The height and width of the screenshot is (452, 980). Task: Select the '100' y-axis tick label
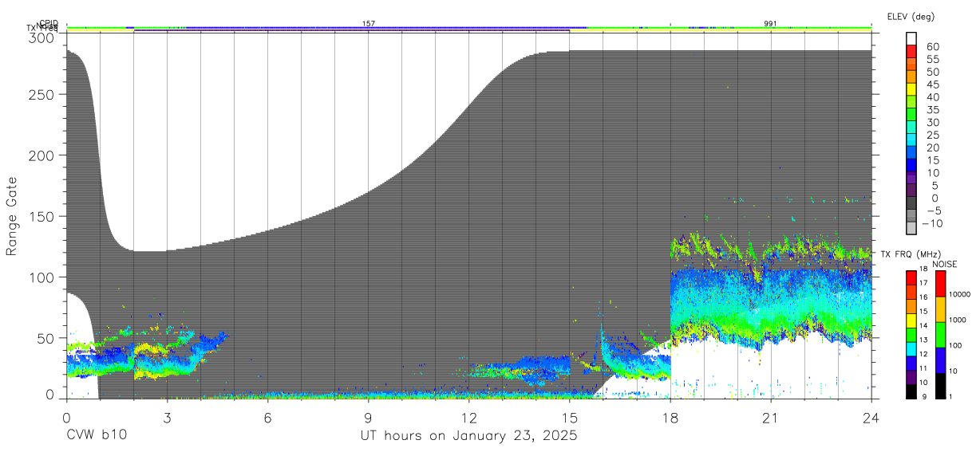coord(41,277)
